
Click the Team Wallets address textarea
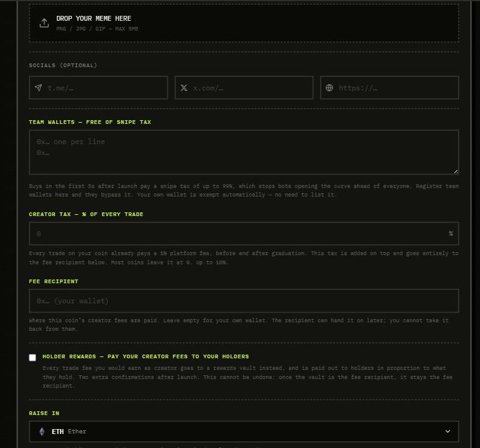(x=244, y=153)
